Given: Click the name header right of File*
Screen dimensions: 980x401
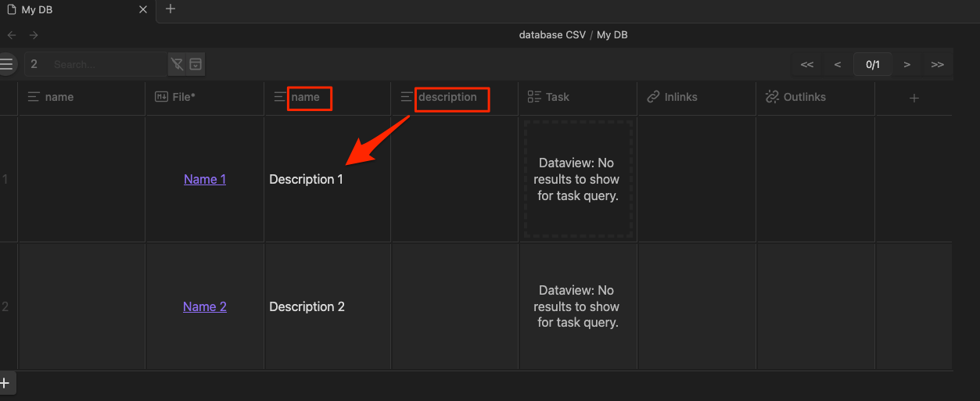Looking at the screenshot, I should [328, 98].
